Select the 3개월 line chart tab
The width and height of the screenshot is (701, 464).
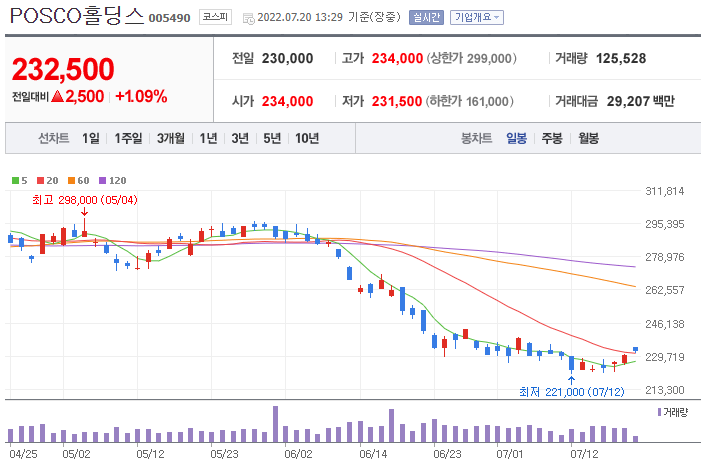[171, 138]
